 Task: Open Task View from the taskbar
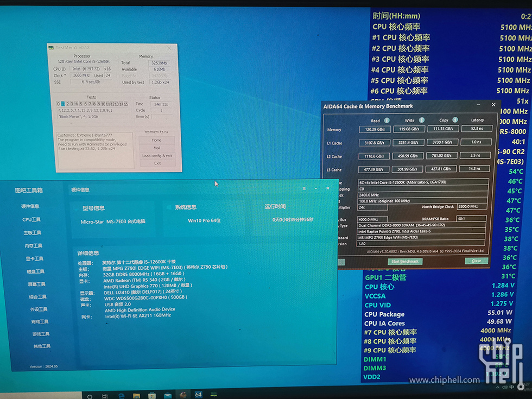pyautogui.click(x=105, y=396)
